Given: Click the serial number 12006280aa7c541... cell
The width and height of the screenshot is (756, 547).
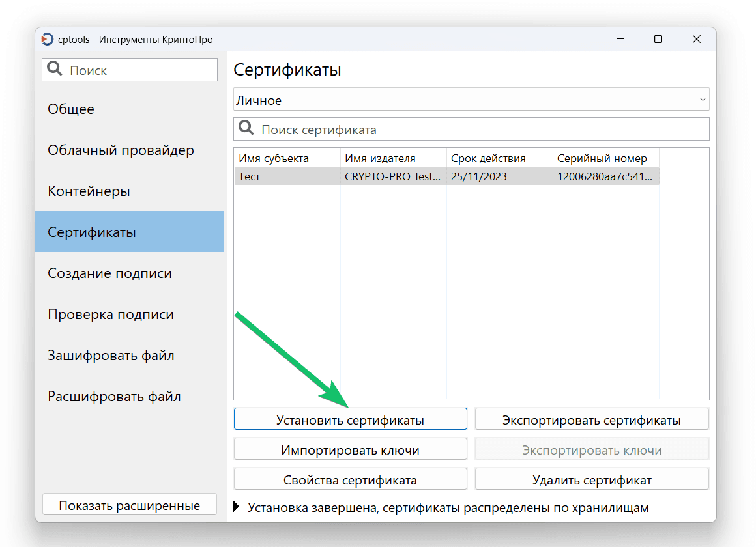Looking at the screenshot, I should coord(605,176).
